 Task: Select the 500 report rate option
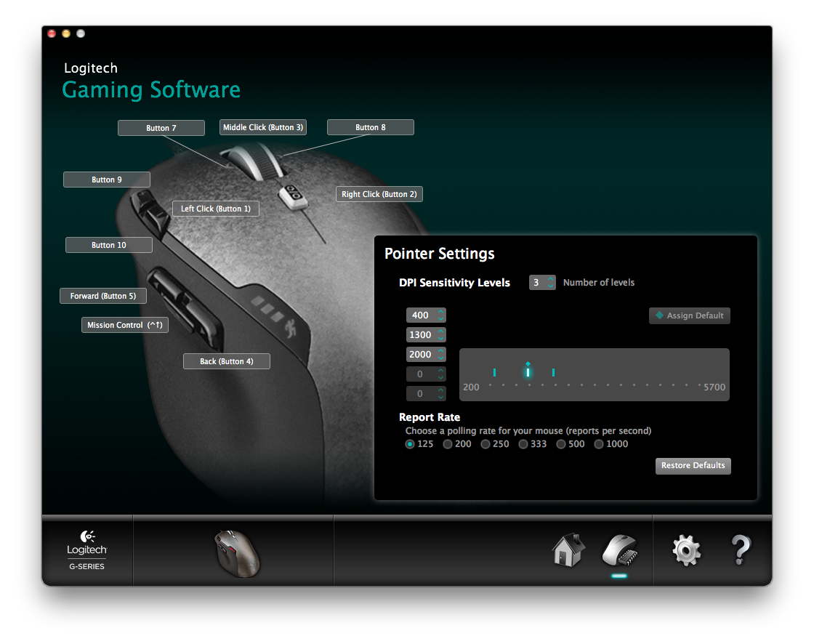coord(560,444)
